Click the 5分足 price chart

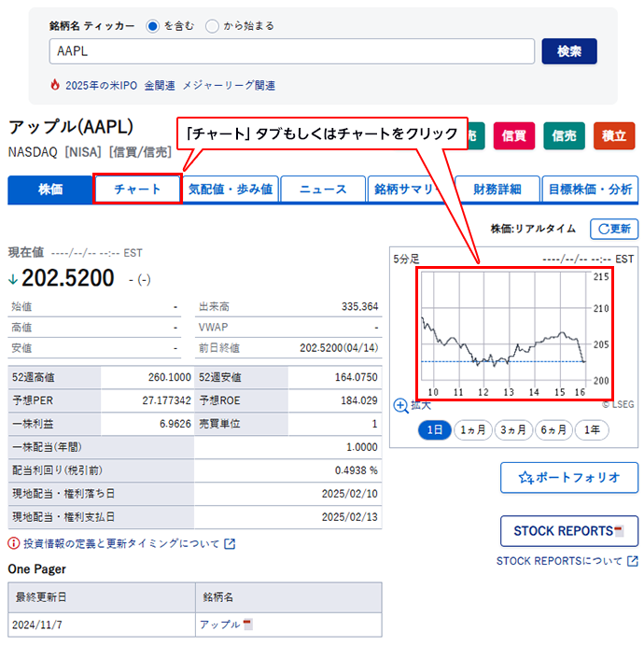click(514, 333)
